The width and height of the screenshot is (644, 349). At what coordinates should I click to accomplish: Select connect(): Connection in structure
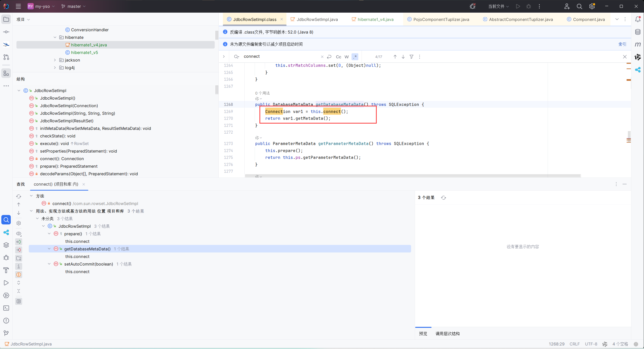pyautogui.click(x=62, y=159)
